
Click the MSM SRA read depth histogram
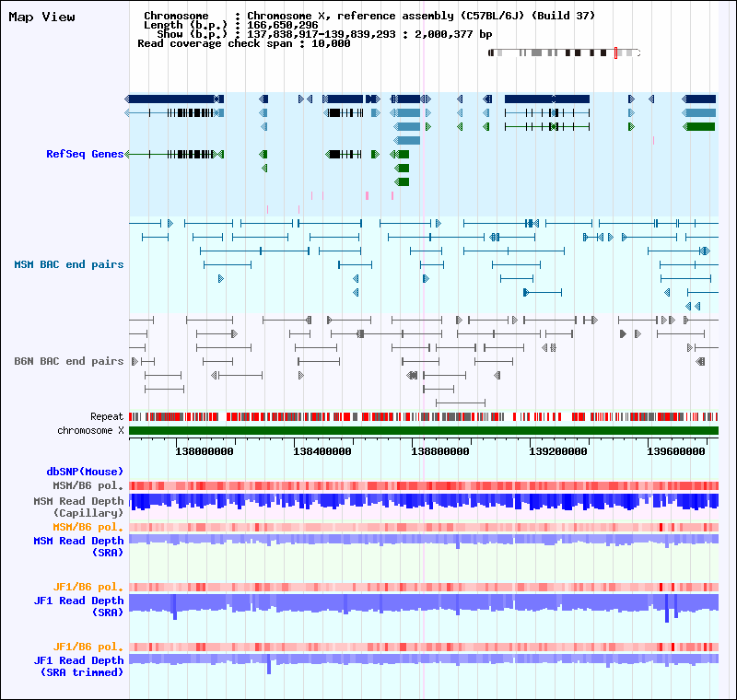(424, 541)
